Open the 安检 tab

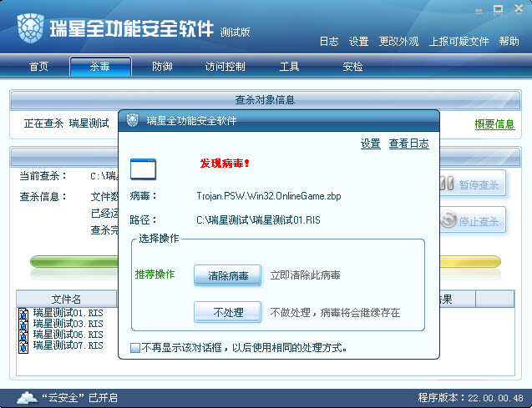[352, 67]
